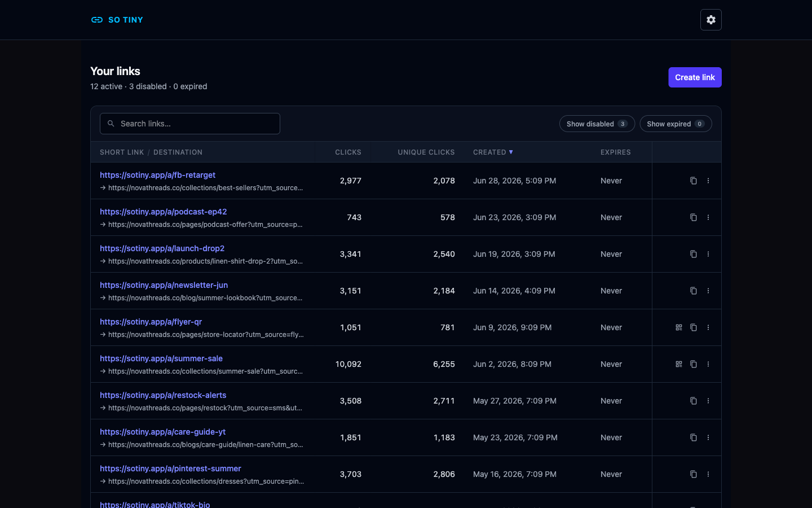The height and width of the screenshot is (508, 812).
Task: Copy the restock-alerts short link
Action: [x=694, y=401]
